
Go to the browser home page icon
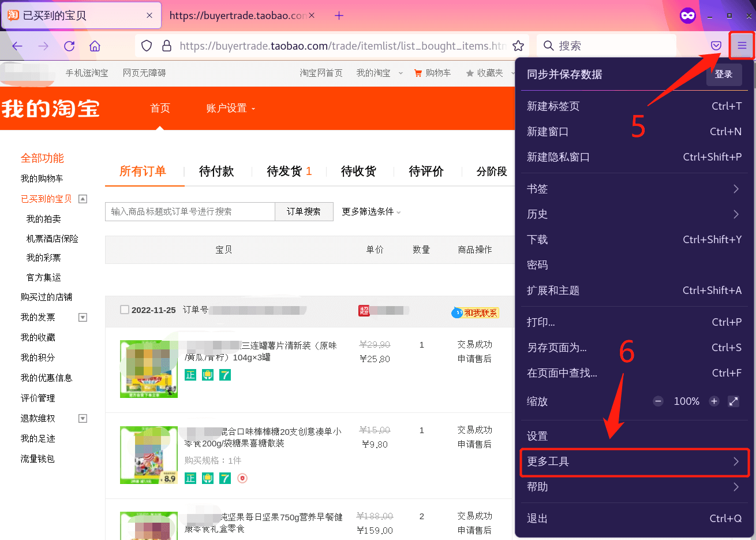(95, 46)
